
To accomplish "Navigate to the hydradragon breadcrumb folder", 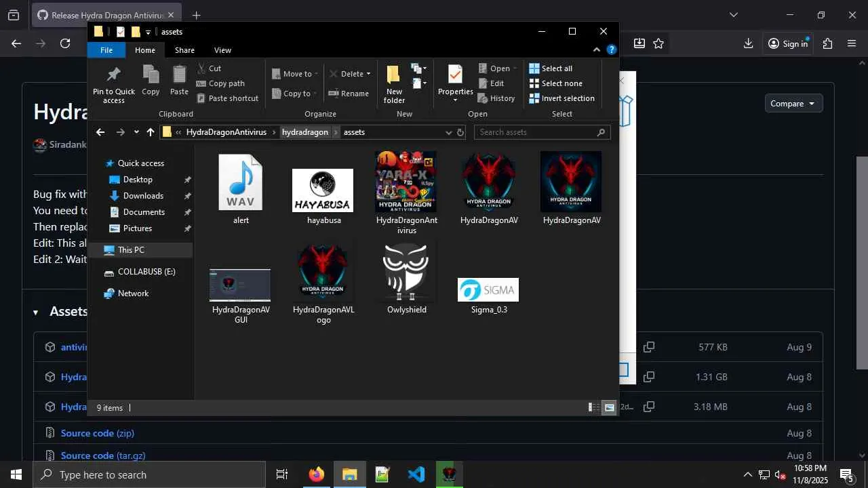I will pos(305,132).
